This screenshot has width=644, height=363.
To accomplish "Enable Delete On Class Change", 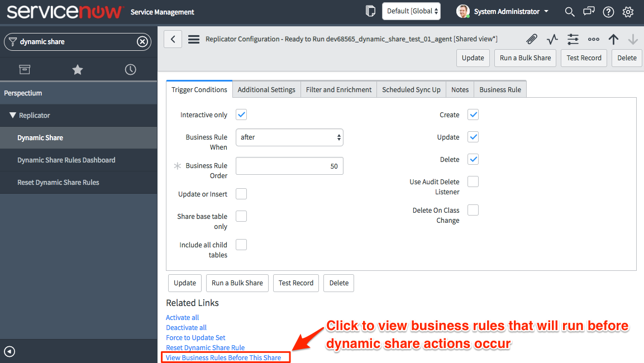I will [473, 210].
